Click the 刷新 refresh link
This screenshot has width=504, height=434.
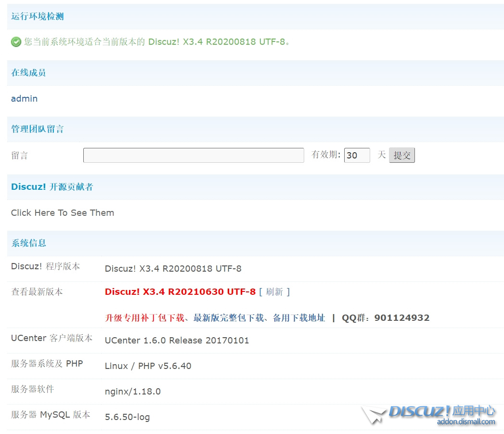(x=274, y=291)
